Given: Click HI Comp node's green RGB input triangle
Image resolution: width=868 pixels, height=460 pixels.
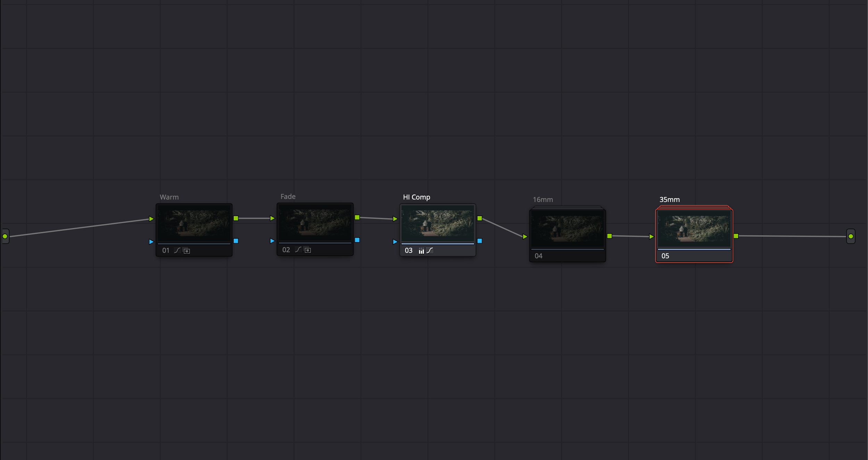Looking at the screenshot, I should pyautogui.click(x=395, y=219).
